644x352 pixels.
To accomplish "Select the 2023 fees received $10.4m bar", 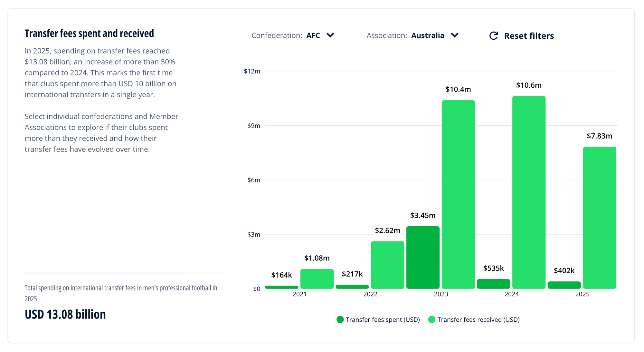I will point(458,194).
